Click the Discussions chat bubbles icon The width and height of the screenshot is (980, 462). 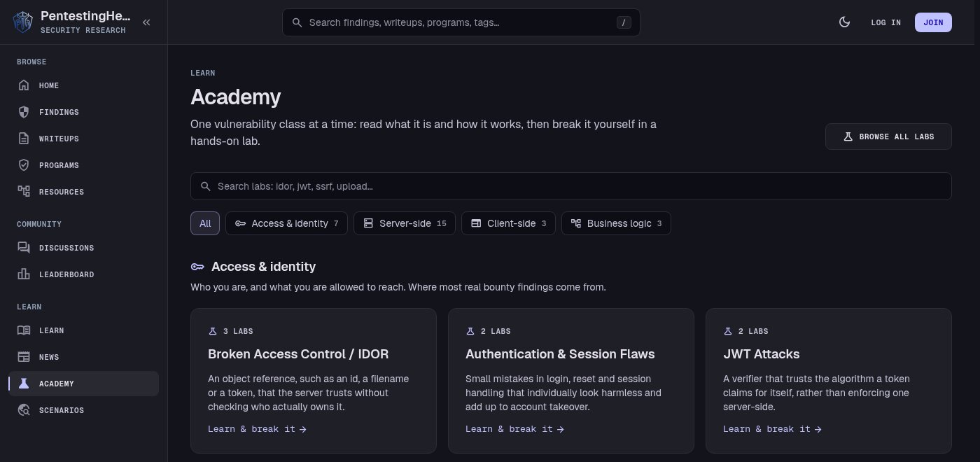point(24,248)
